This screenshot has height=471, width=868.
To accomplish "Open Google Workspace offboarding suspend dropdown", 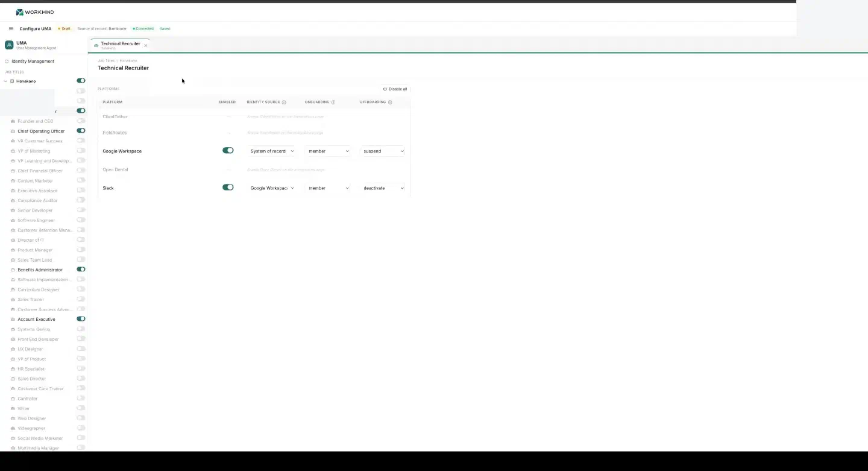I will [383, 151].
